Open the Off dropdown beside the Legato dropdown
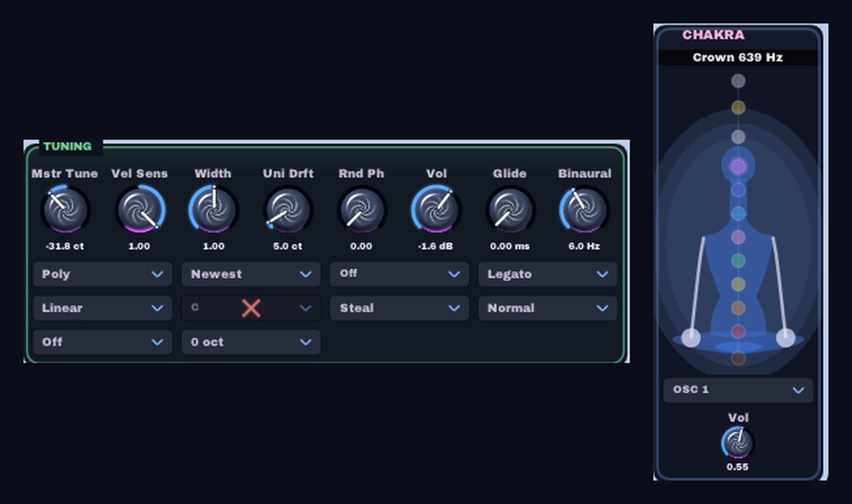The width and height of the screenshot is (852, 504). [399, 274]
